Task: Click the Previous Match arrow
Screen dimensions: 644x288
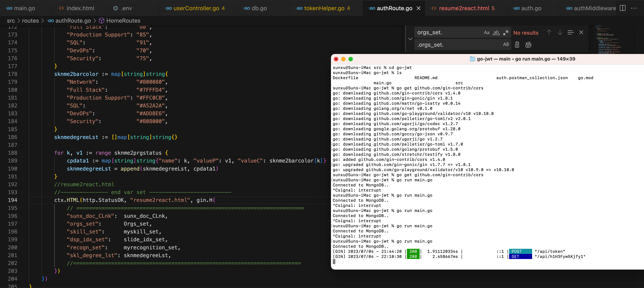Action: (x=549, y=32)
